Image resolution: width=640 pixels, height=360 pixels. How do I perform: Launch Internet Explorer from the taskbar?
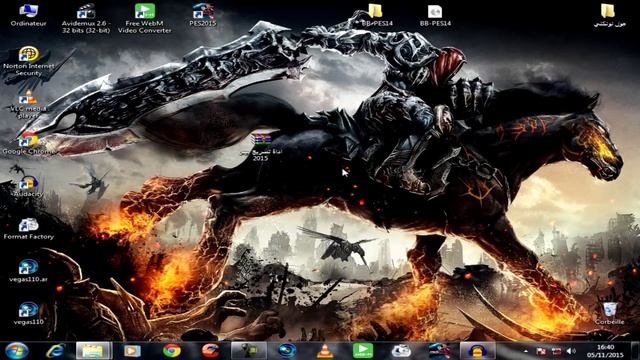55,351
